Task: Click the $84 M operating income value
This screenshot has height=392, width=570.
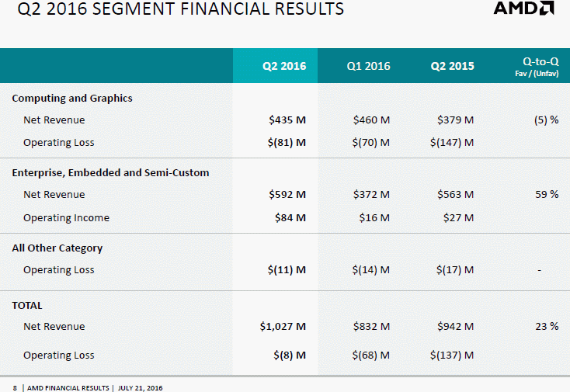Action: click(290, 217)
